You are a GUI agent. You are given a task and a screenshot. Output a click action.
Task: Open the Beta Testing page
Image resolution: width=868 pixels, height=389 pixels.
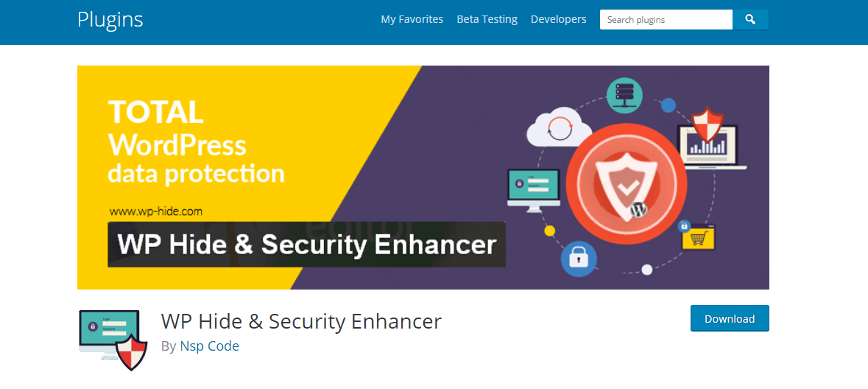click(487, 19)
